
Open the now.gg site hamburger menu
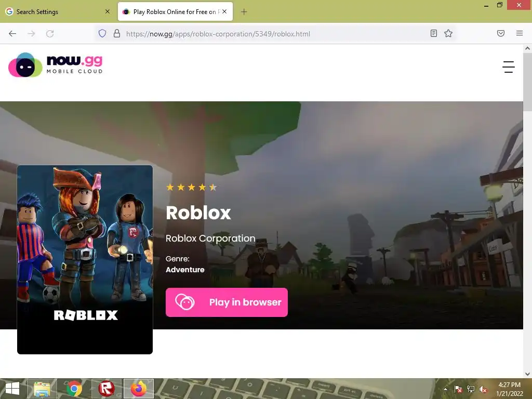click(508, 67)
